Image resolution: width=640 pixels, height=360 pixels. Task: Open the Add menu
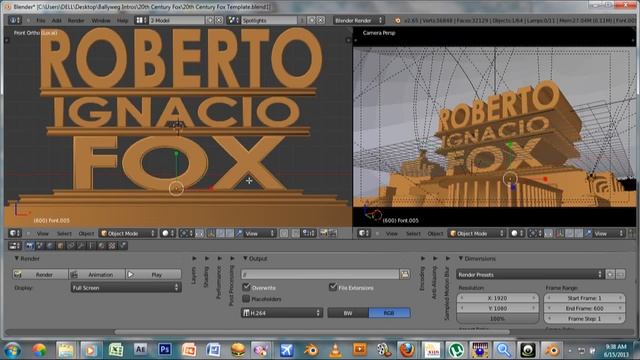pos(57,20)
